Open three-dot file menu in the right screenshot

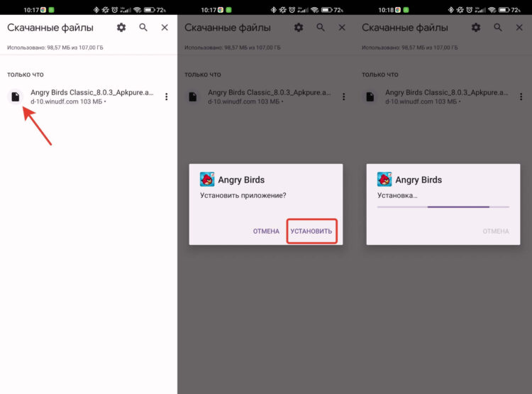(521, 97)
